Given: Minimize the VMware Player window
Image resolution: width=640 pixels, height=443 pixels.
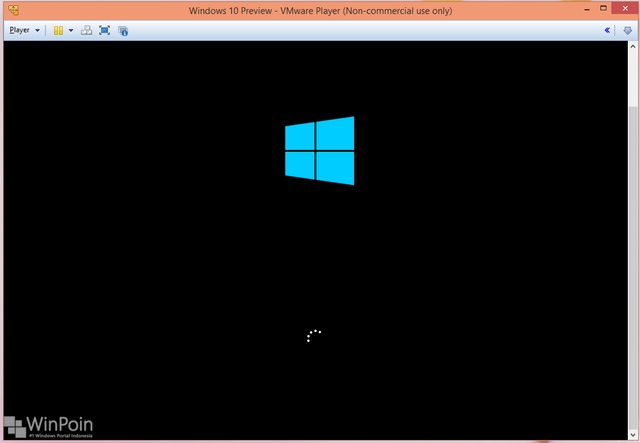Looking at the screenshot, I should [x=587, y=9].
